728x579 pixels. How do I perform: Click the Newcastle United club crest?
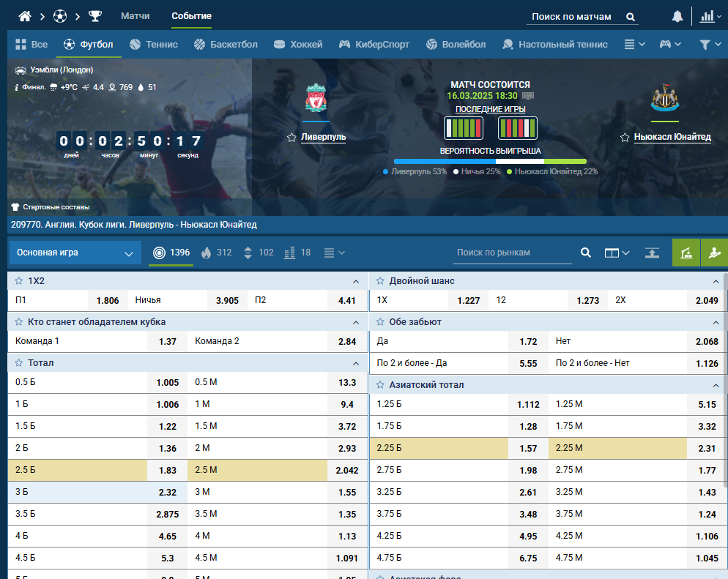coord(665,97)
